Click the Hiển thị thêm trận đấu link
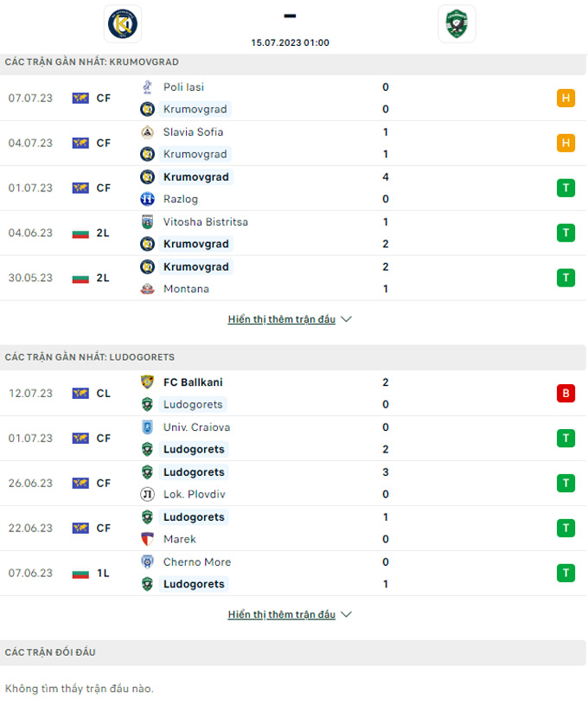The width and height of the screenshot is (588, 706). (x=281, y=318)
